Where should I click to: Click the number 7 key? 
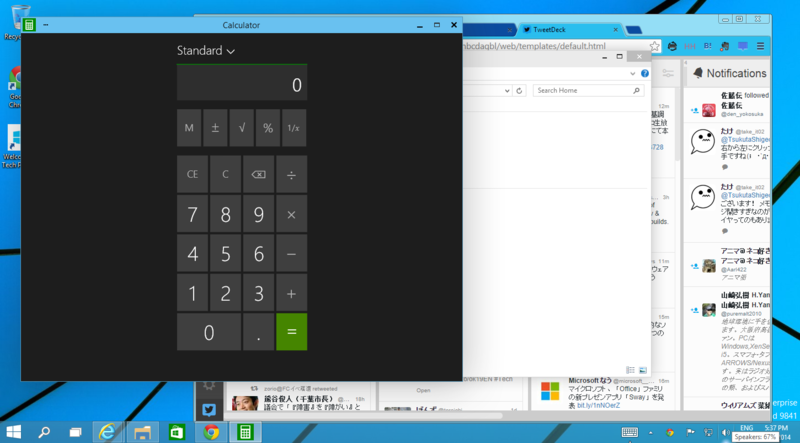tap(192, 214)
